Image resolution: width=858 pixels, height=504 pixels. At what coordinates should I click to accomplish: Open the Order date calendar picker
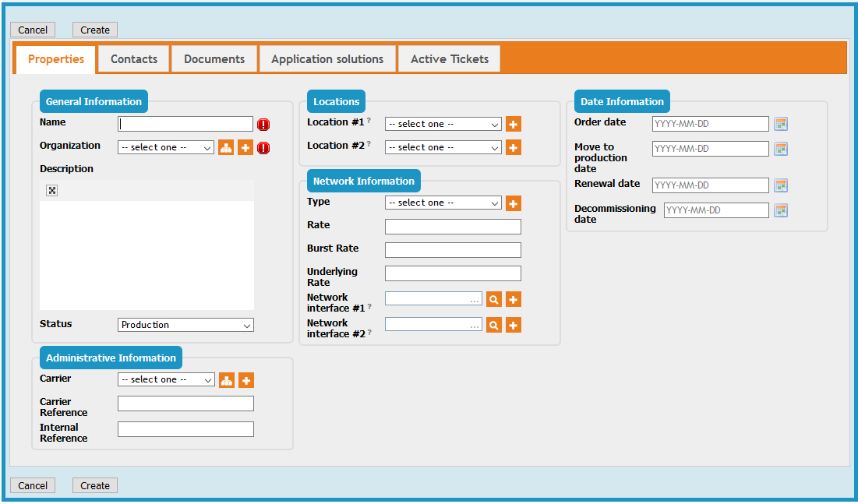coord(781,124)
